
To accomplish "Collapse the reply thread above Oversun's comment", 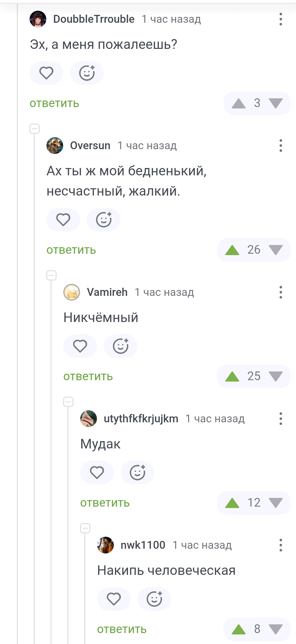I will coord(35,129).
